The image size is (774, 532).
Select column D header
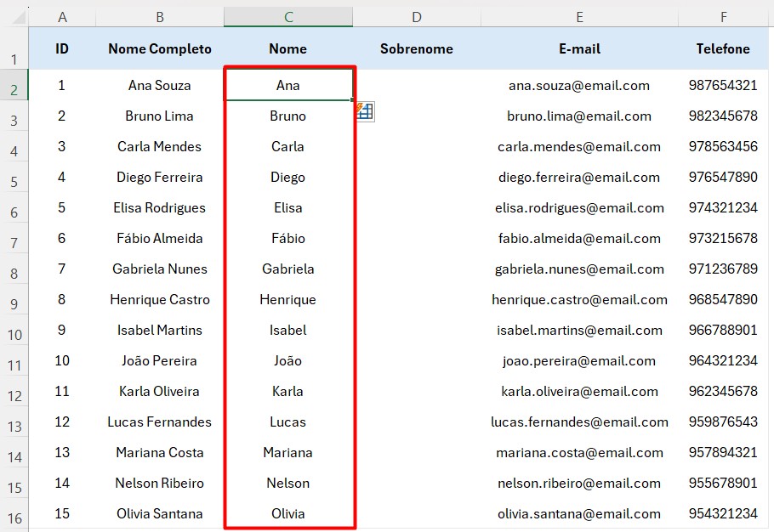click(x=417, y=17)
